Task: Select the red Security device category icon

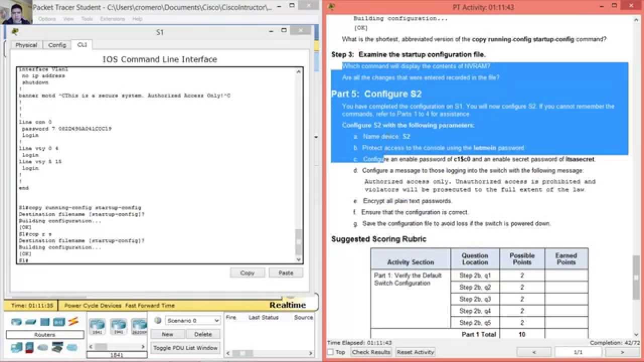Action: pyautogui.click(x=30, y=347)
